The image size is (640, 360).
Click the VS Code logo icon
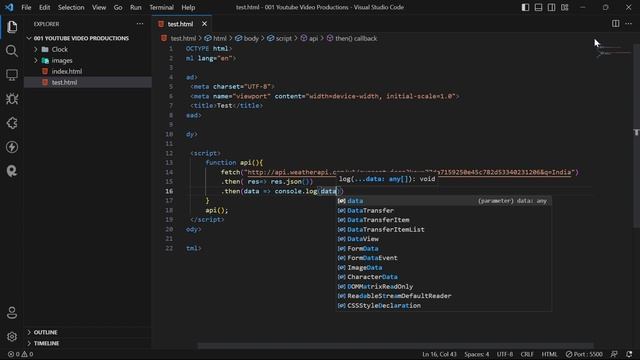coord(9,7)
